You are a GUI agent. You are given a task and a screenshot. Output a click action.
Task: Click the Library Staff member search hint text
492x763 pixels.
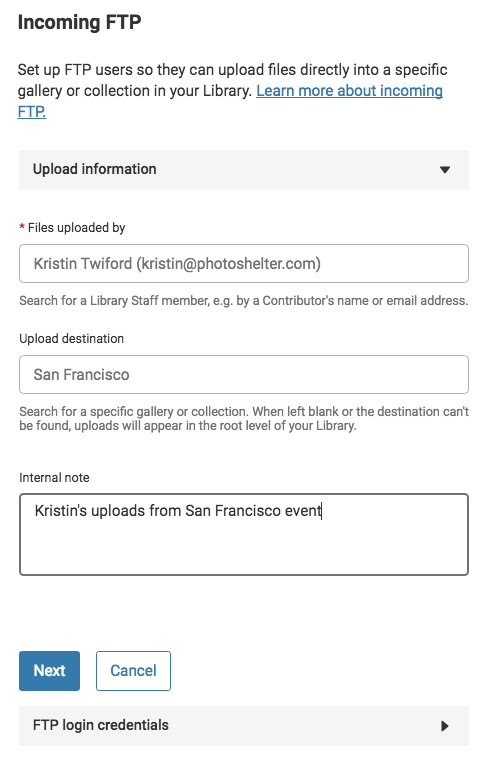(244, 301)
